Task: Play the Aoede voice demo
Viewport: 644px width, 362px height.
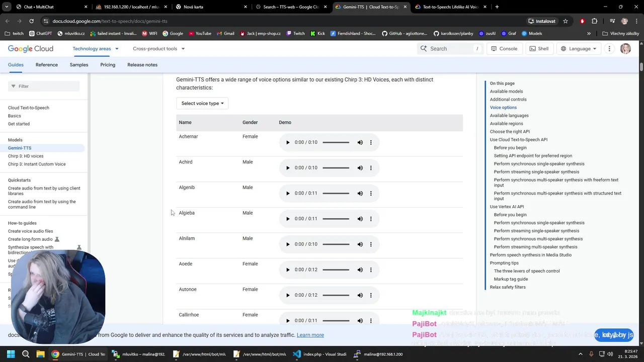Action: coord(288,269)
